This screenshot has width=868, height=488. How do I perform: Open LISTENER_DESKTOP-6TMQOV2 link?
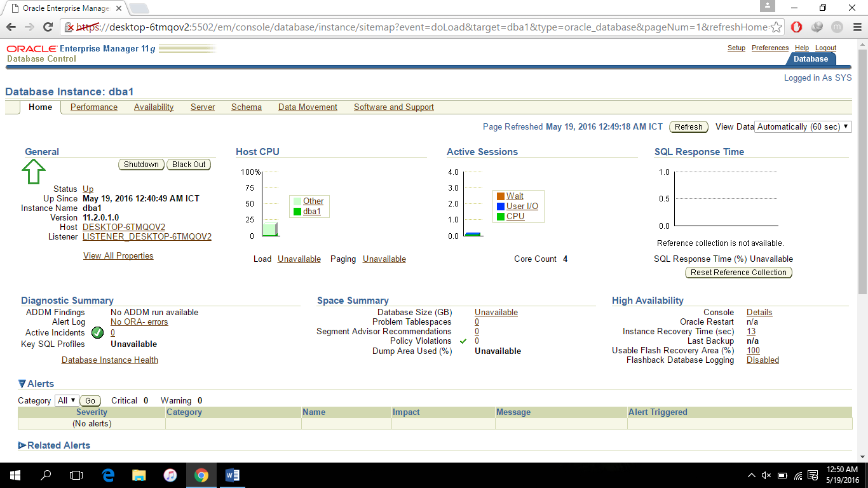pos(147,237)
